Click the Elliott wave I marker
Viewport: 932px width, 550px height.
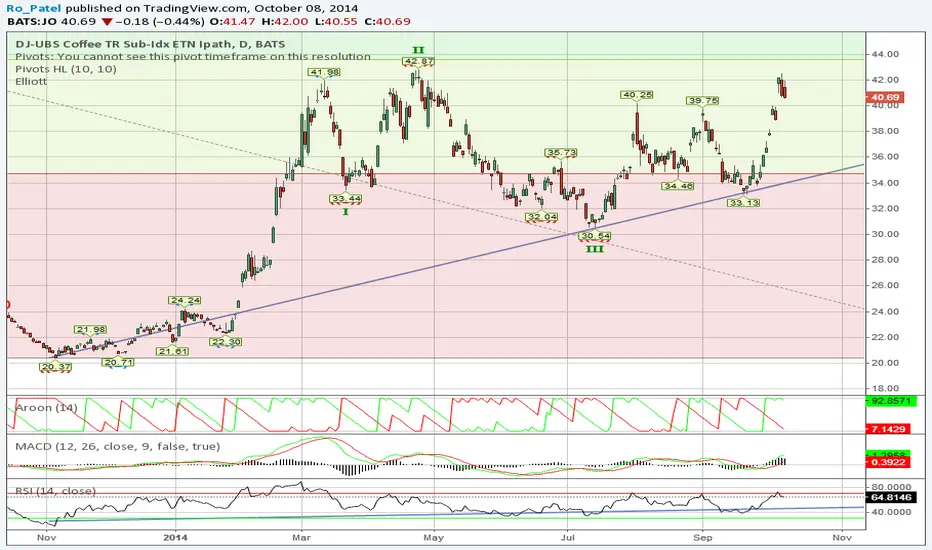click(346, 211)
